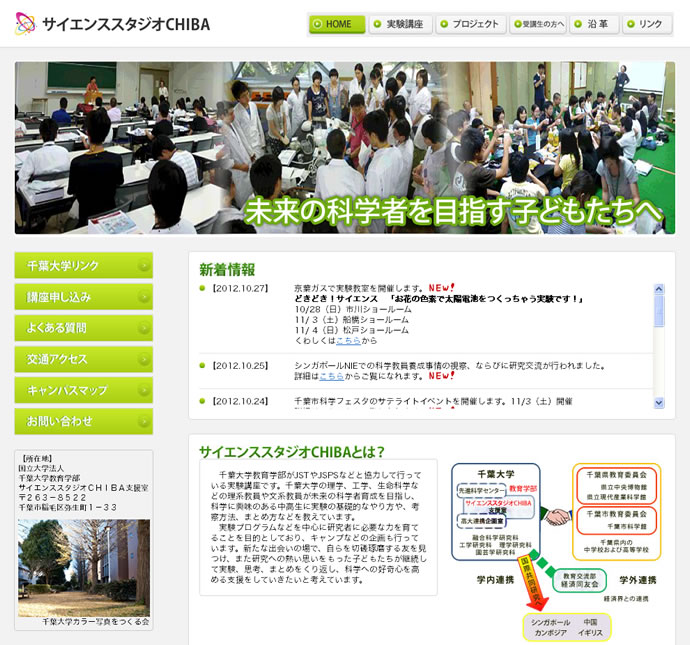Open the 受講生の方へ menu item
The image size is (690, 645).
pyautogui.click(x=538, y=24)
